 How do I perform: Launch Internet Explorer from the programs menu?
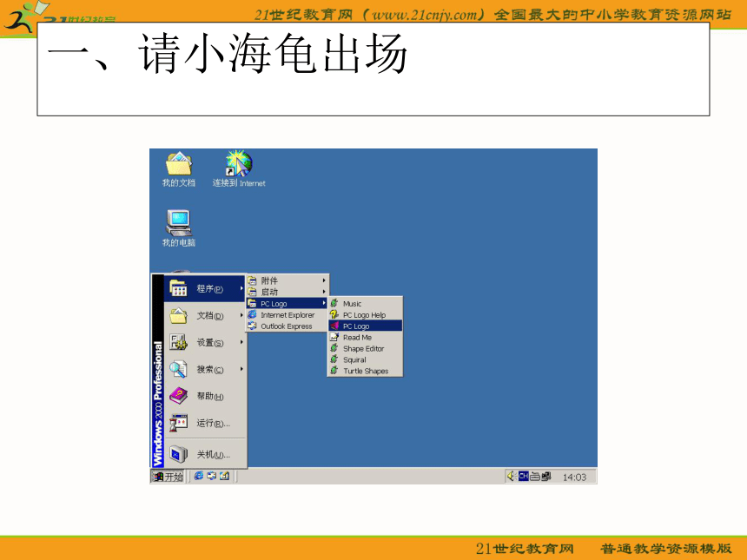click(x=287, y=315)
